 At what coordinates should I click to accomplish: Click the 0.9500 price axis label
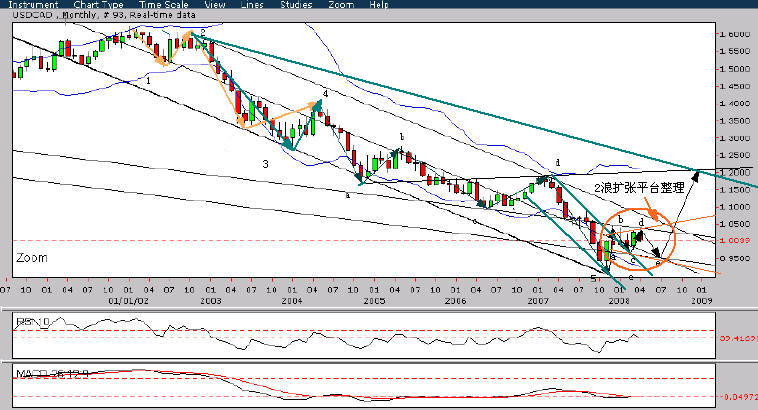coord(733,258)
